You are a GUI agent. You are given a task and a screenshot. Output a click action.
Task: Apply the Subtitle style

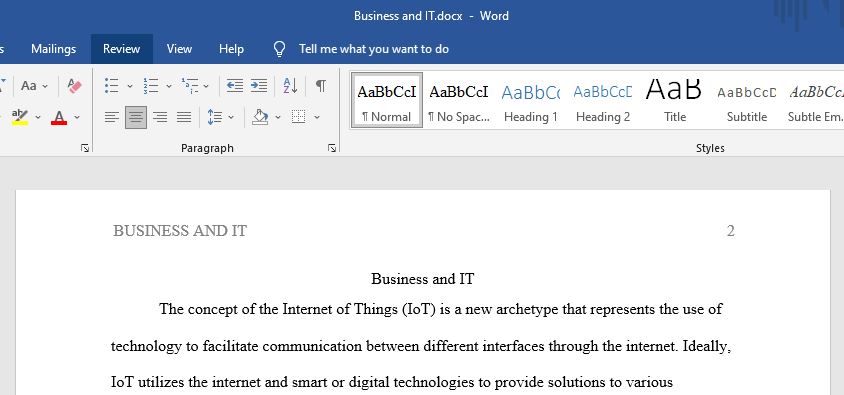pos(747,100)
